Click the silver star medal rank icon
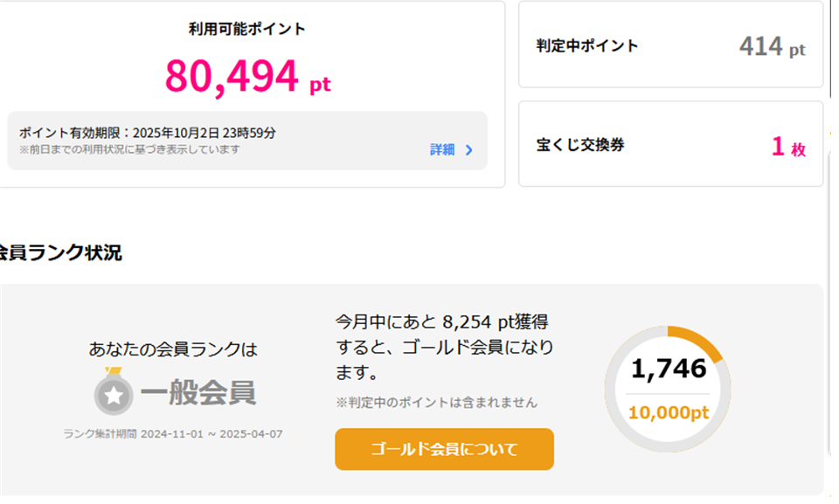 [x=114, y=391]
